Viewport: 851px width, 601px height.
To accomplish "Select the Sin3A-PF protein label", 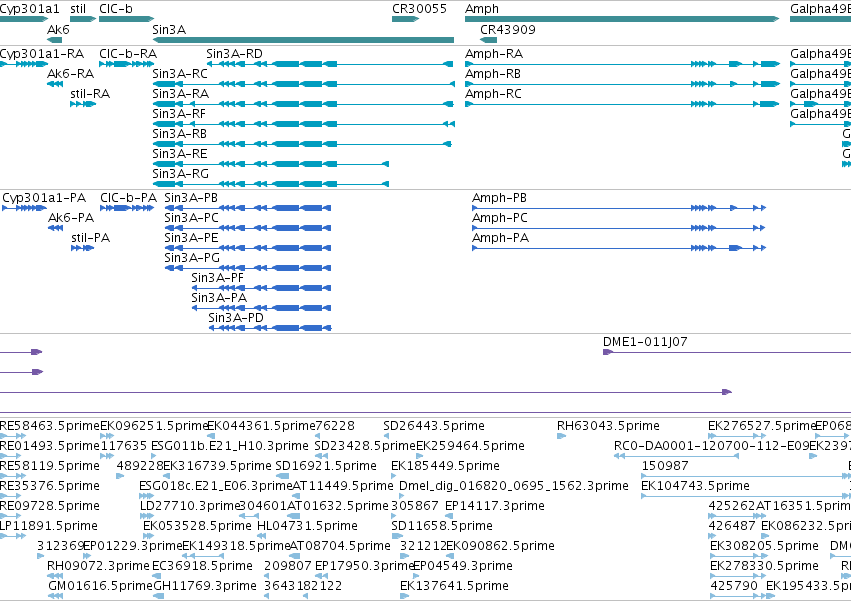I will tap(217, 279).
